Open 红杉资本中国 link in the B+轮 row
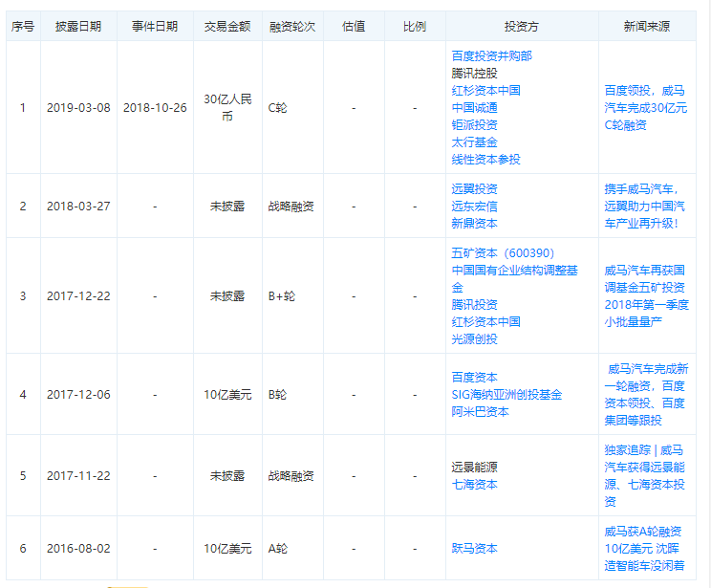Viewport: 711px width, 588px height. [485, 321]
